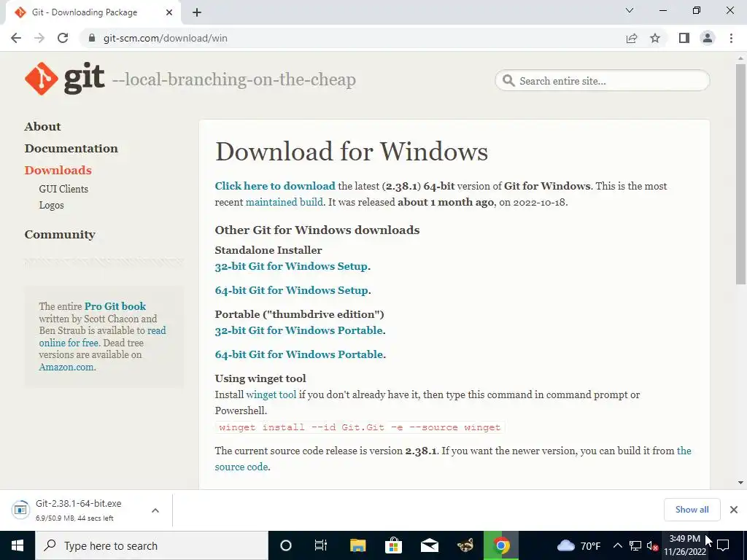Click the padlock site info icon
Viewport: 747px width, 560px height.
[92, 38]
